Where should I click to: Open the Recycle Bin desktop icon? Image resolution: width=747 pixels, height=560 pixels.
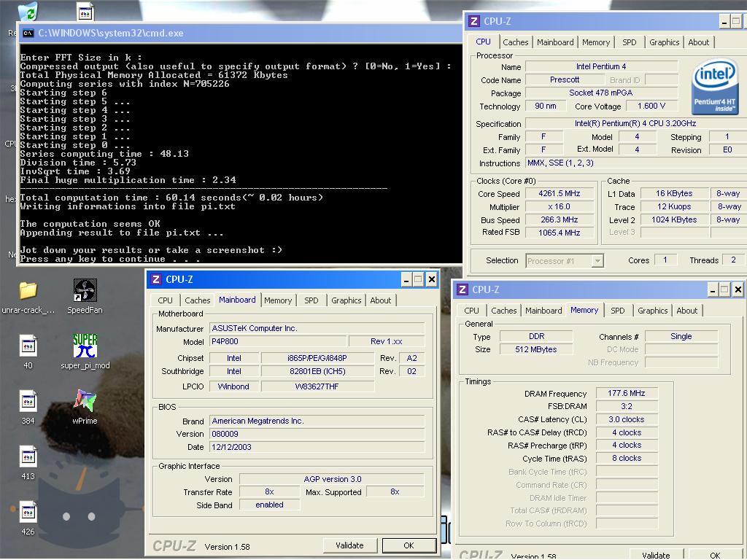(28, 12)
